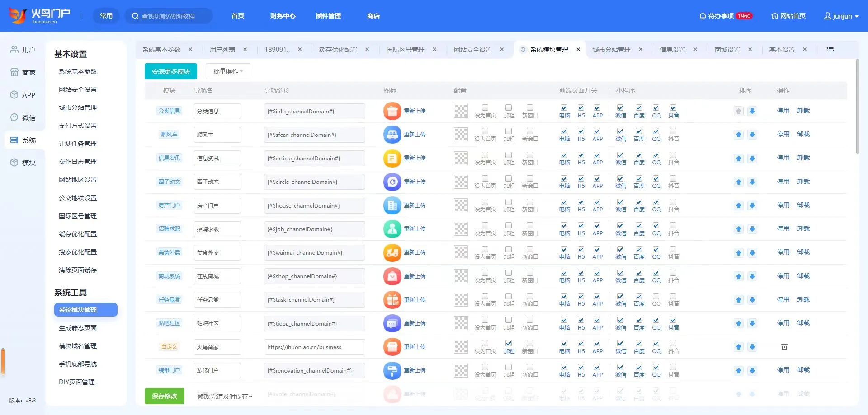
Task: Move 圈子动态 row down with arrow
Action: click(752, 182)
